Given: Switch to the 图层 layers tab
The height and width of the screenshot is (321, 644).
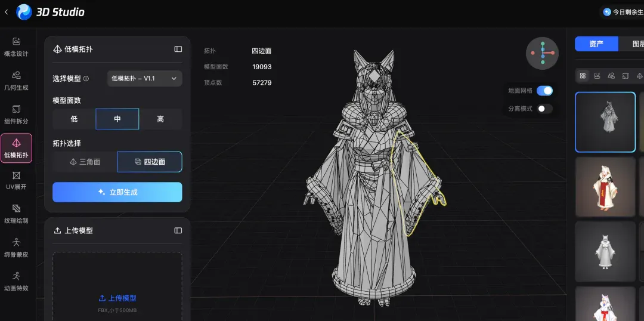Looking at the screenshot, I should coord(631,44).
